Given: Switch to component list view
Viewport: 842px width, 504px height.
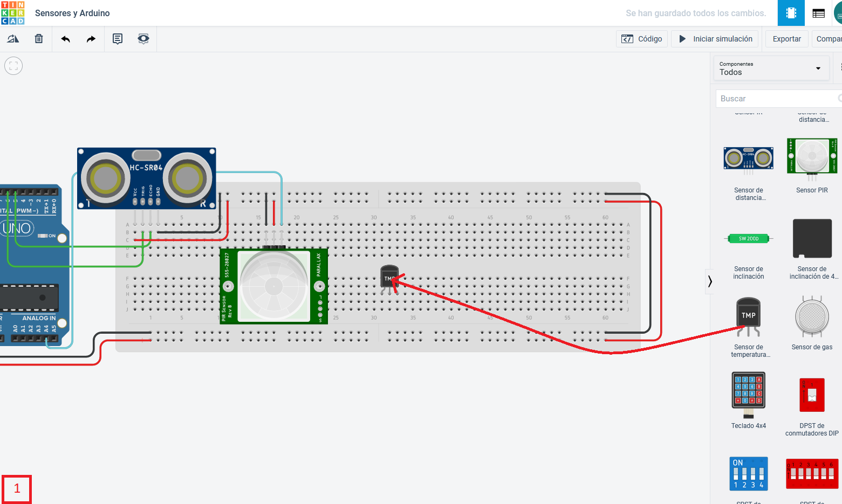Looking at the screenshot, I should (818, 13).
